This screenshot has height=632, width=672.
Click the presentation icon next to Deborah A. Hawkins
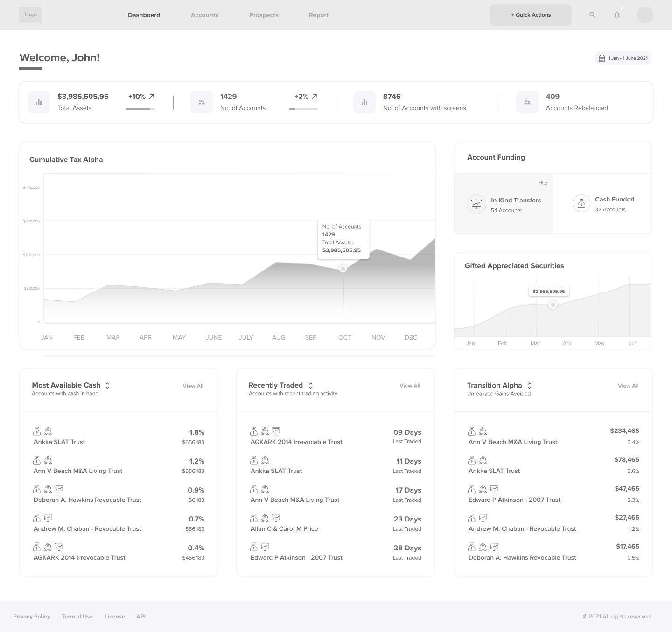click(59, 489)
